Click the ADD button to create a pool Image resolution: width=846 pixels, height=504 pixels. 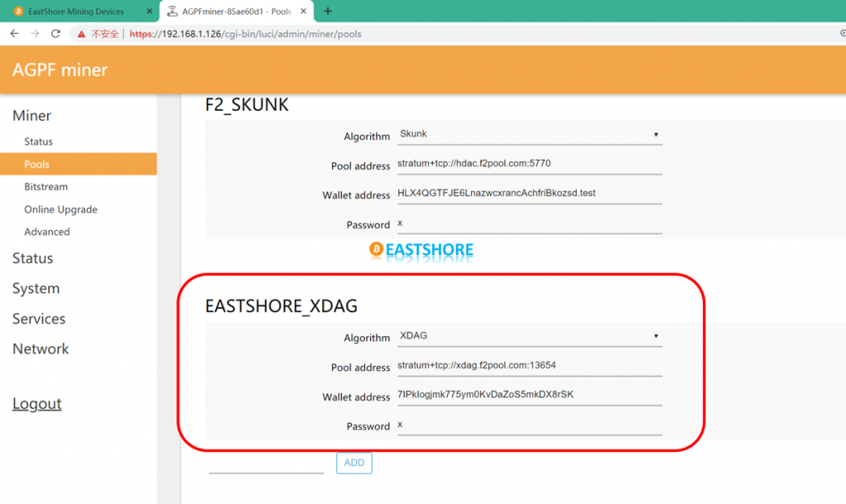click(x=354, y=463)
